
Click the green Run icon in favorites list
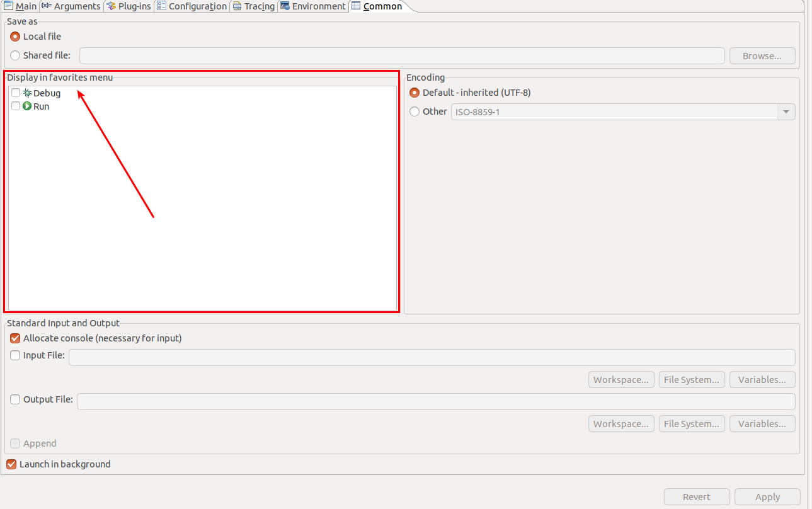(27, 106)
